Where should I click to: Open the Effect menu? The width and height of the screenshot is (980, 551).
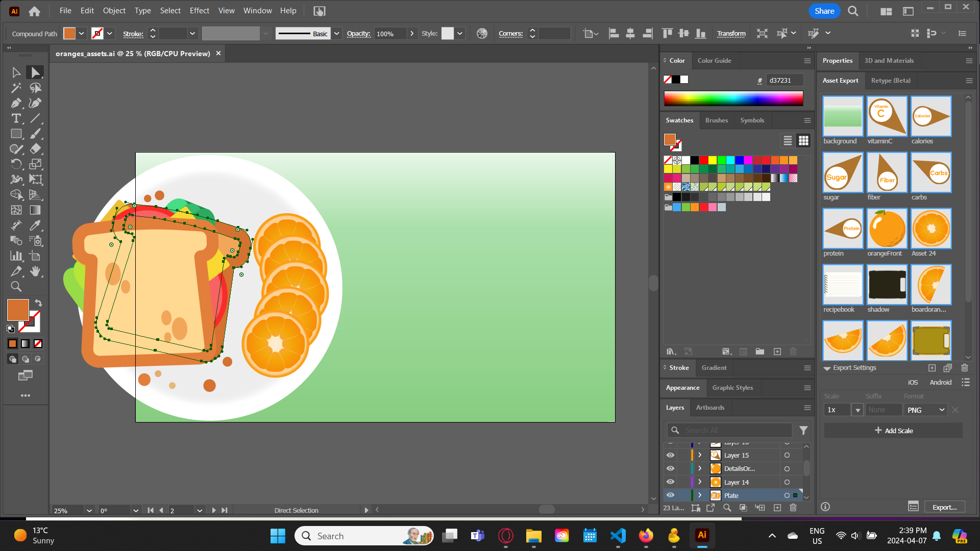pyautogui.click(x=199, y=11)
